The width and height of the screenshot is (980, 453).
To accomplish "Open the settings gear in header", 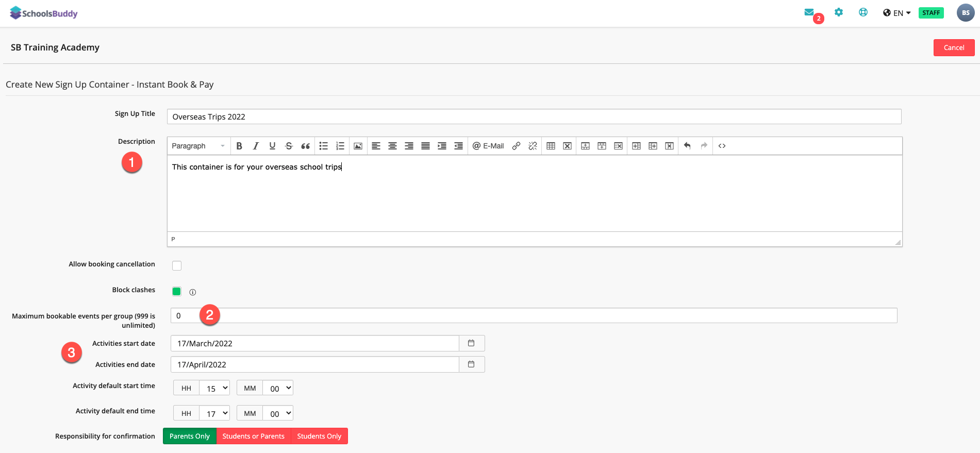I will click(x=839, y=12).
